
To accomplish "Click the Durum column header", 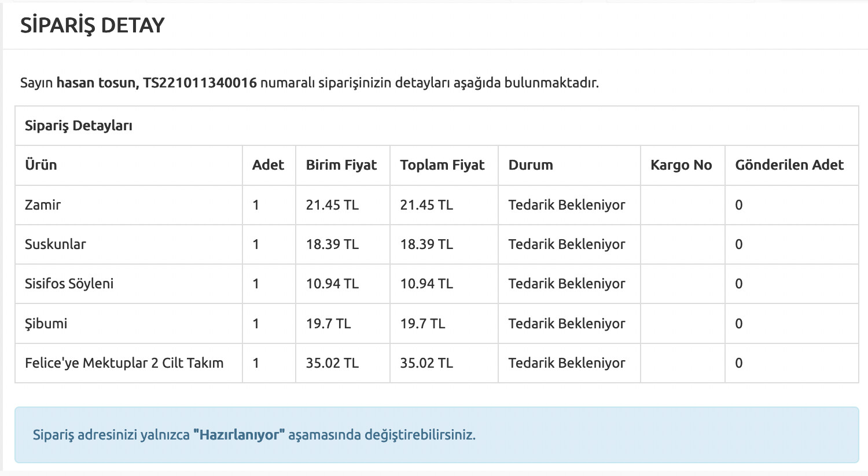I will 531,165.
